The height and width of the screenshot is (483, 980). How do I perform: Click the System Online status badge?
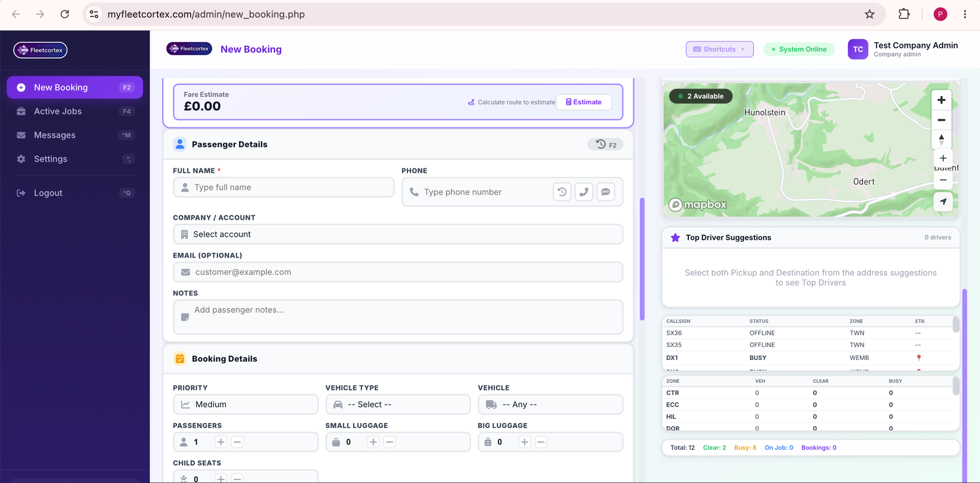pos(799,50)
